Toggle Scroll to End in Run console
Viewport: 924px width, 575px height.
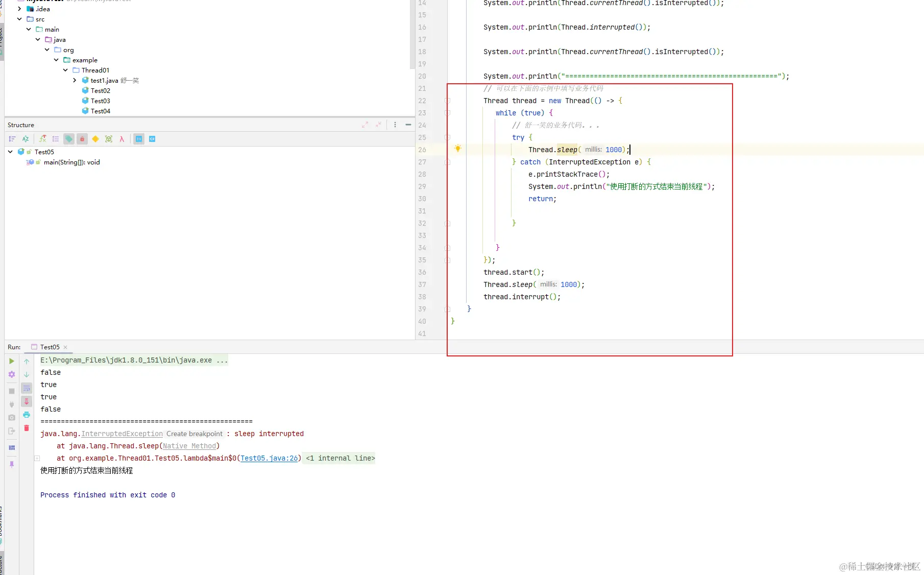[x=27, y=401]
